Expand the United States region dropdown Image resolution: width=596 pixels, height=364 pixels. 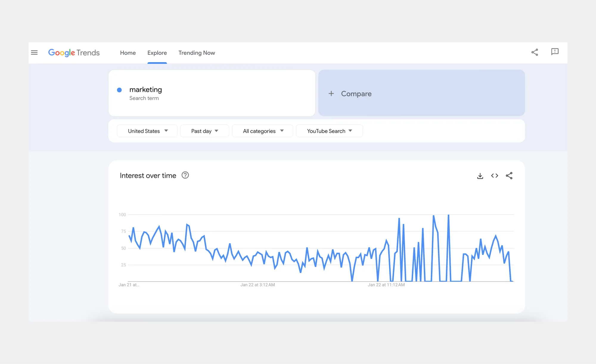click(147, 131)
